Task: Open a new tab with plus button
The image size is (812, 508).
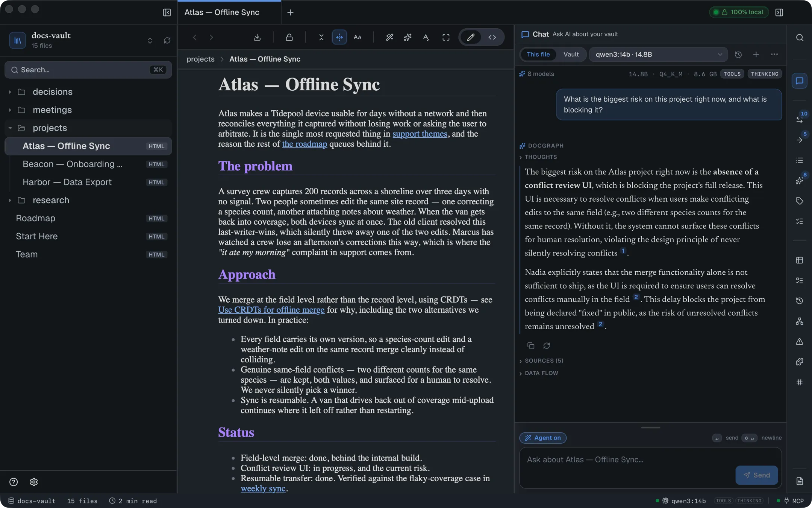Action: pos(290,12)
